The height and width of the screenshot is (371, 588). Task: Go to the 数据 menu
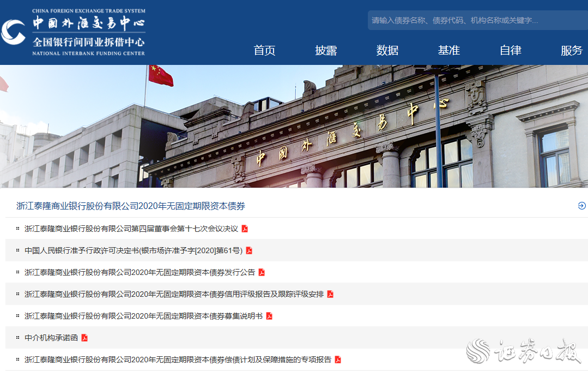(387, 50)
